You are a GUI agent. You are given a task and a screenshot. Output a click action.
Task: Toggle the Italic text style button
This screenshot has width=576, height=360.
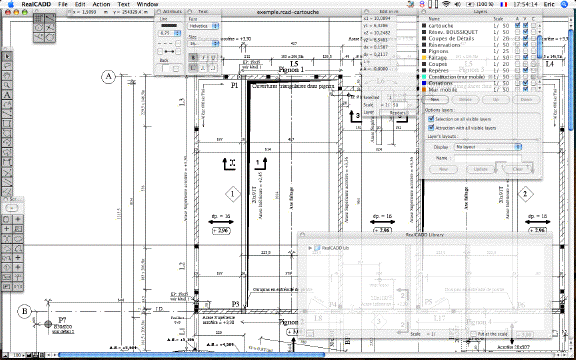point(203,57)
